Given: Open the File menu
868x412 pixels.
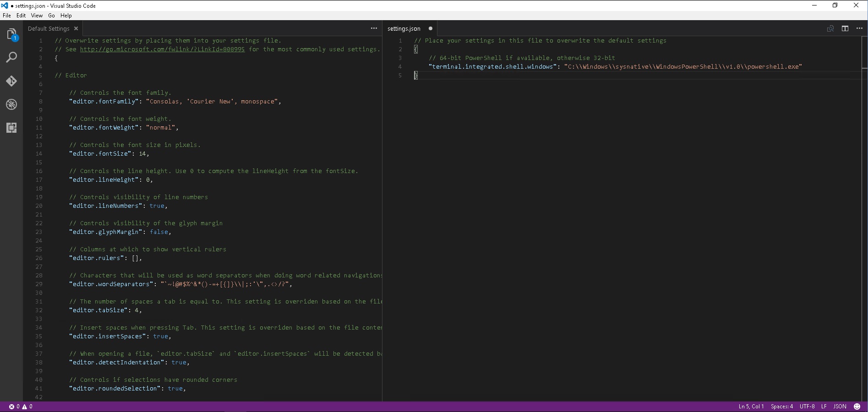Looking at the screenshot, I should pyautogui.click(x=7, y=15).
